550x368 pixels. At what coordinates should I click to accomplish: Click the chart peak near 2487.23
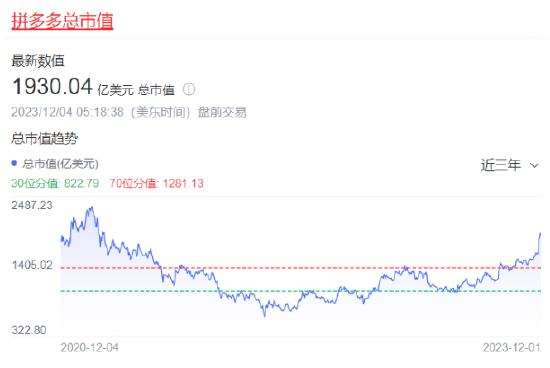[92, 208]
